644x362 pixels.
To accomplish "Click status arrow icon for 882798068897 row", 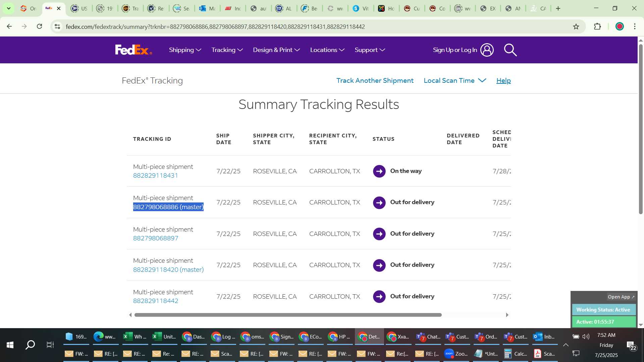I will click(379, 234).
